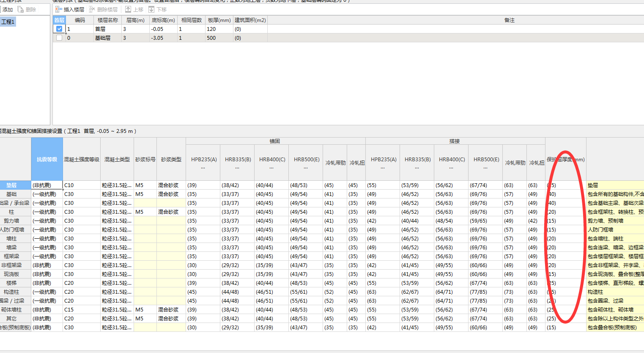
Task: Click the 混凝土类型 column header
Action: tap(117, 159)
